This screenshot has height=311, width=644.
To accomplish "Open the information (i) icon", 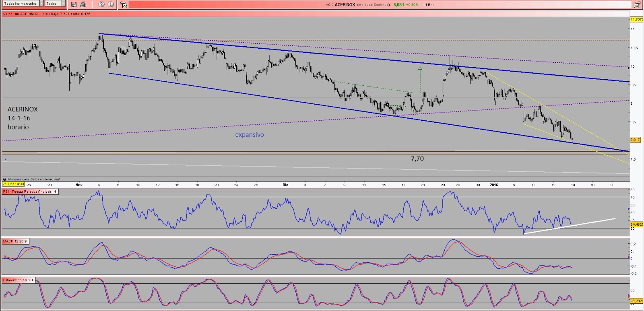I will (x=111, y=4).
